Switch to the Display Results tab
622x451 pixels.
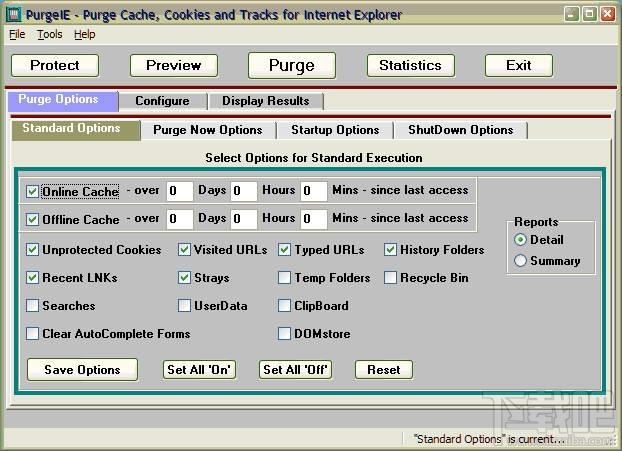266,101
